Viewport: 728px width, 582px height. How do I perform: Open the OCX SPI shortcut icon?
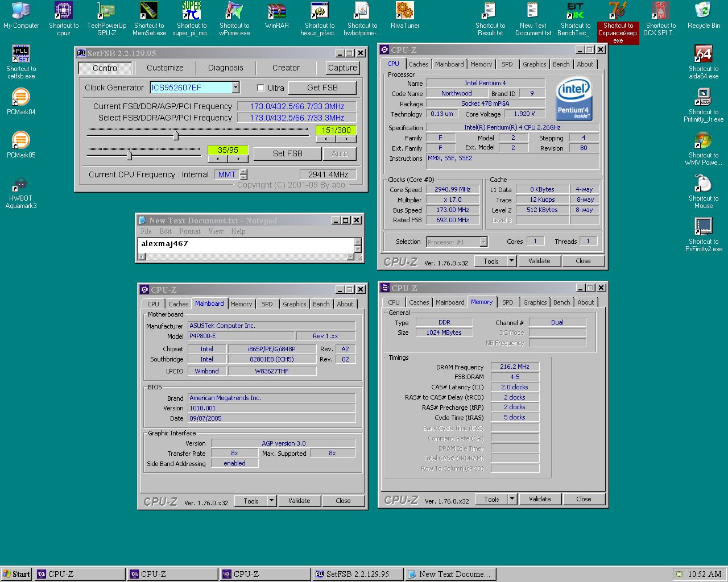(x=661, y=19)
